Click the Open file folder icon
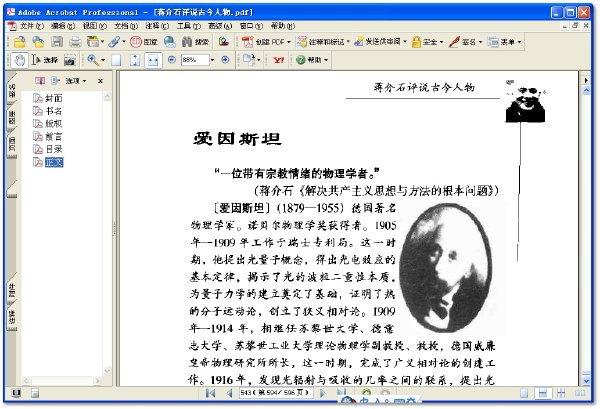600x409 pixels. [19, 41]
